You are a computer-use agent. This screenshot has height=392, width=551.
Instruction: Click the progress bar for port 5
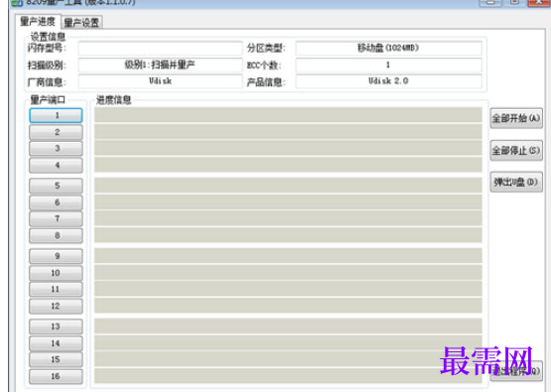288,186
